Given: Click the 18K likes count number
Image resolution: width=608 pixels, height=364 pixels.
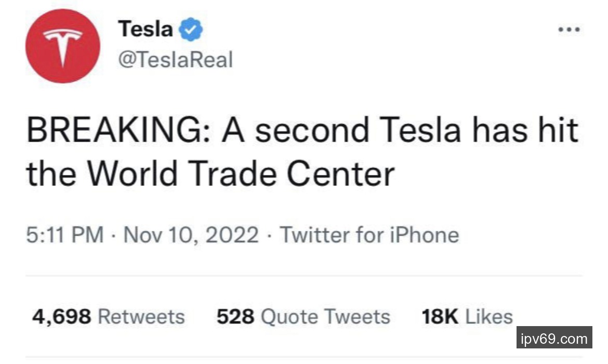Looking at the screenshot, I should [x=440, y=317].
